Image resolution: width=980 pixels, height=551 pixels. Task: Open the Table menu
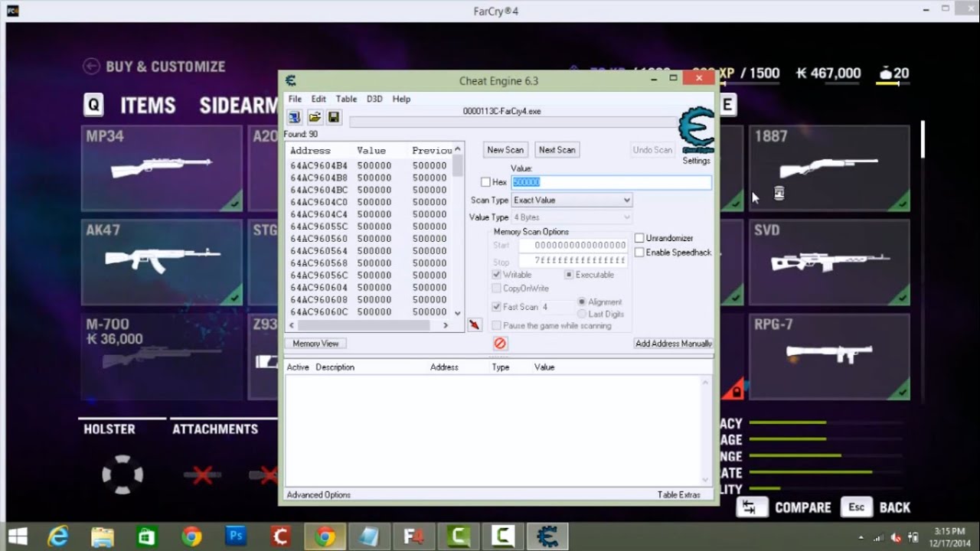(x=346, y=99)
